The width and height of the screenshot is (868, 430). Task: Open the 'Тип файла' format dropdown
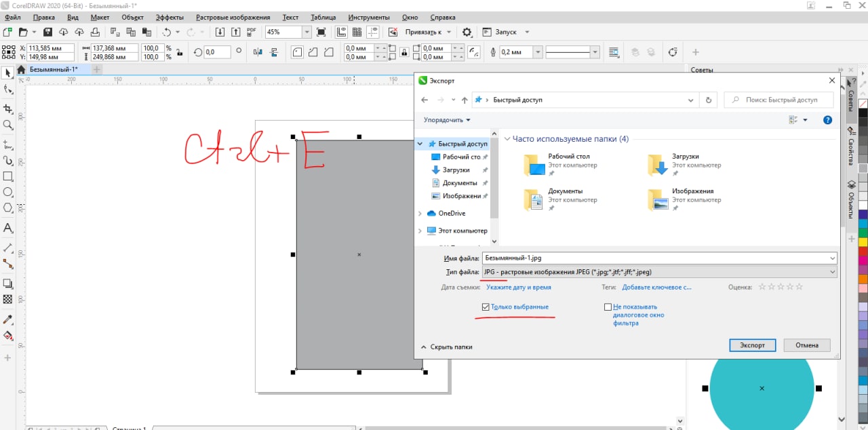(659, 272)
